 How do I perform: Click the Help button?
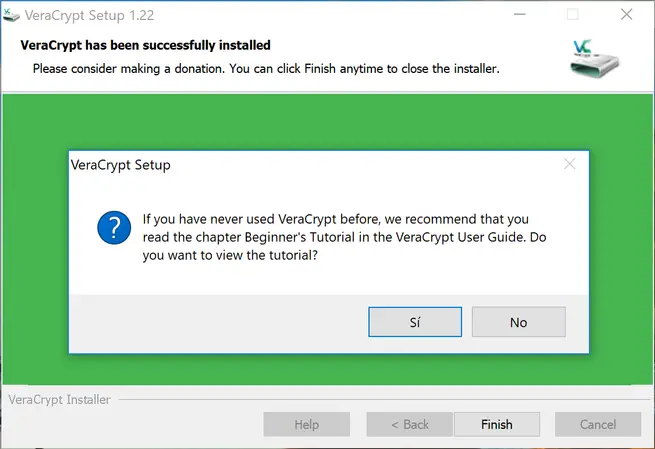point(307,424)
